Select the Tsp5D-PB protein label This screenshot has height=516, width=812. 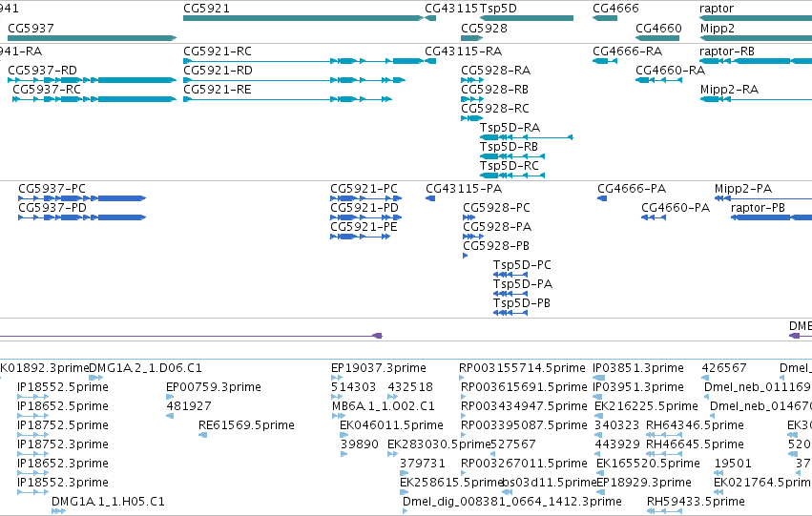(x=522, y=304)
